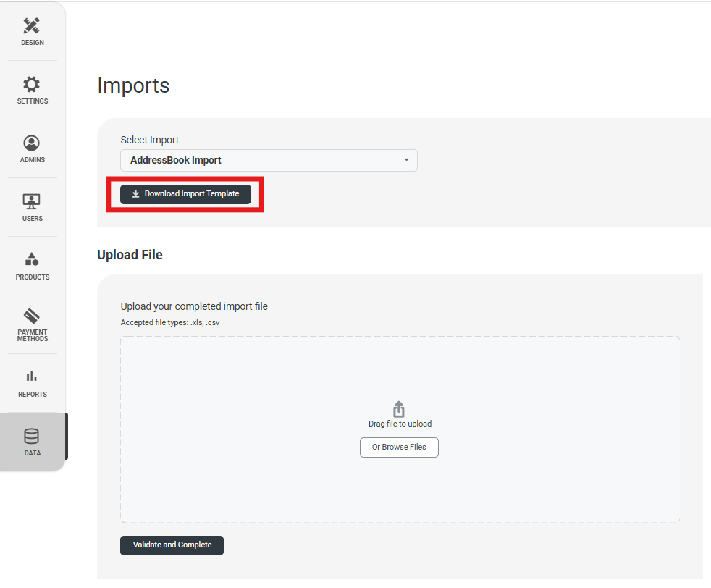Click the Reports bar chart icon
Image resolution: width=711 pixels, height=588 pixels.
32,377
